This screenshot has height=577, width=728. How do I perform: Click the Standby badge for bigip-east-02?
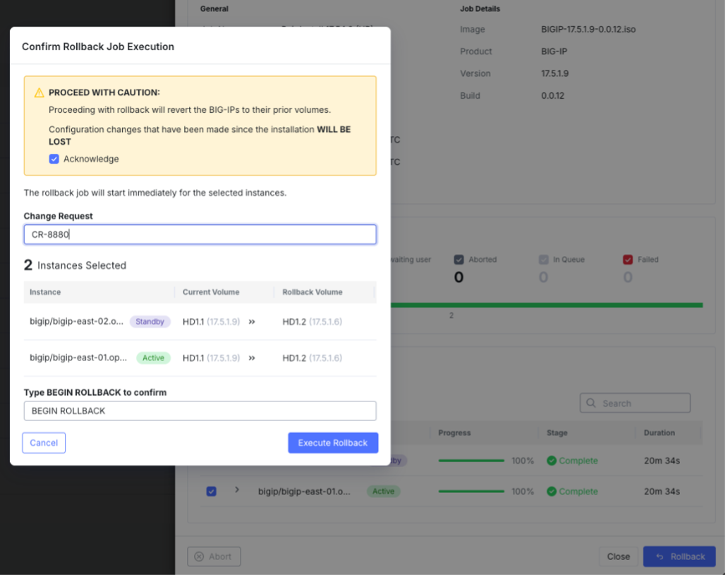(150, 322)
